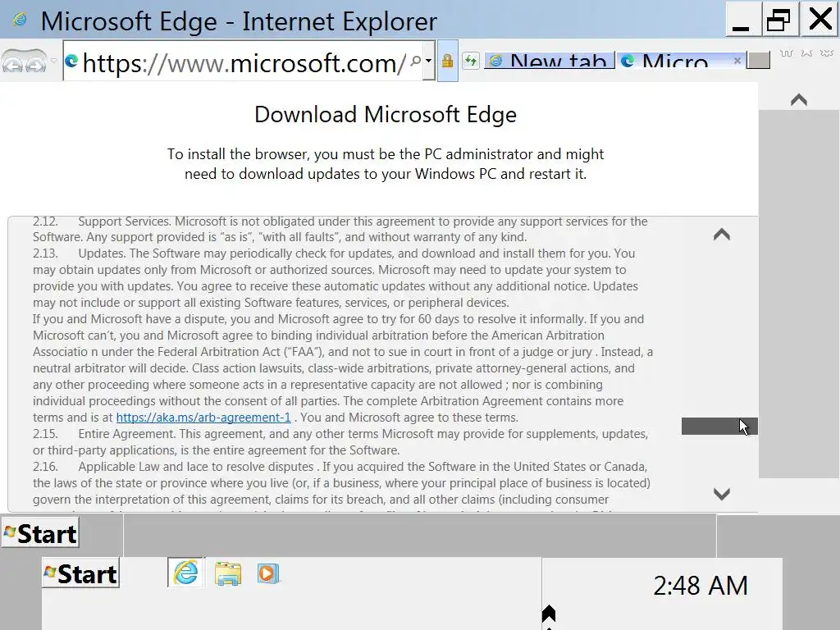Click the "2.15. Entire Agreement" clause text
Screen dimensions: 840x630
pyautogui.click(x=340, y=442)
